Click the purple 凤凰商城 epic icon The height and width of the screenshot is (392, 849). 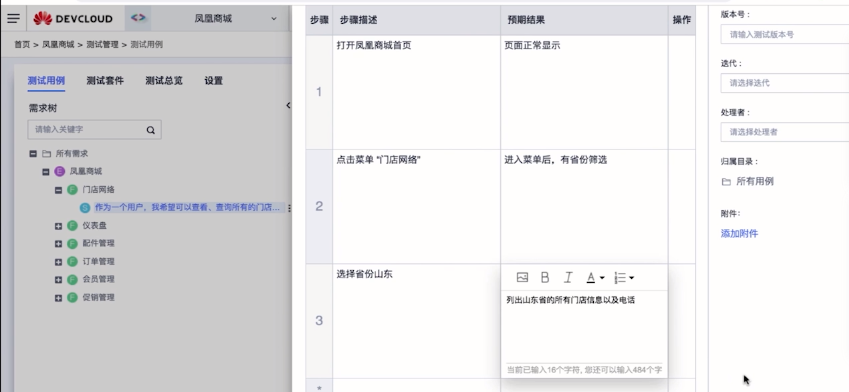click(x=60, y=171)
